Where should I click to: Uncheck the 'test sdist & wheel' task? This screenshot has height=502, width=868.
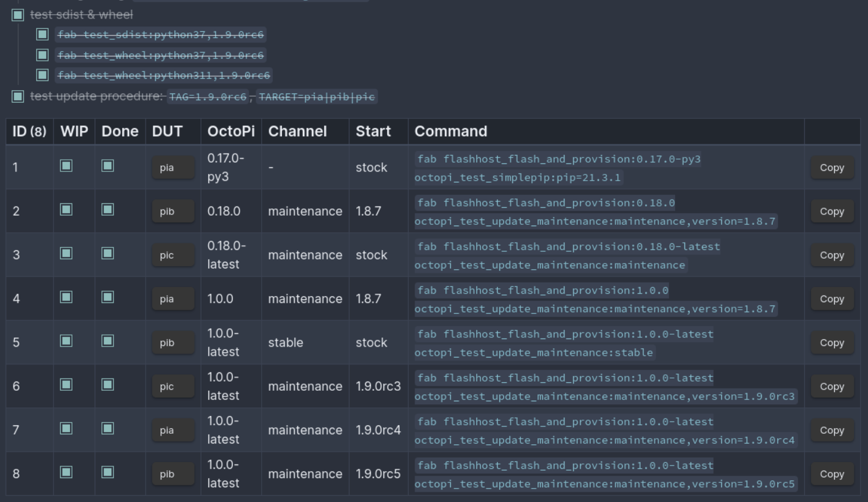point(19,14)
